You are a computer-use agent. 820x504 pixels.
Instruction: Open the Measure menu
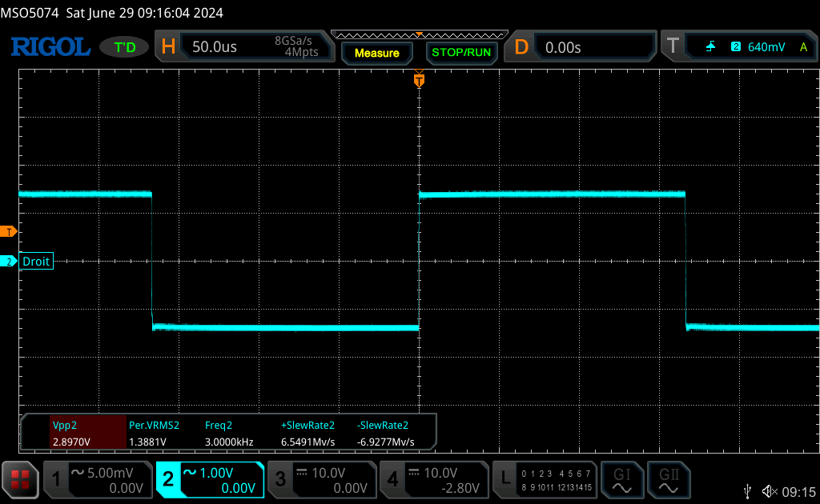(x=377, y=53)
